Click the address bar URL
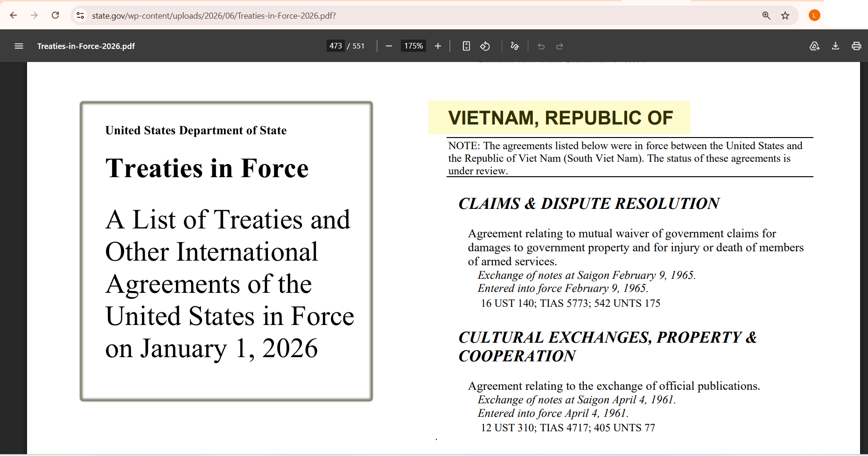The width and height of the screenshot is (868, 456). click(214, 15)
